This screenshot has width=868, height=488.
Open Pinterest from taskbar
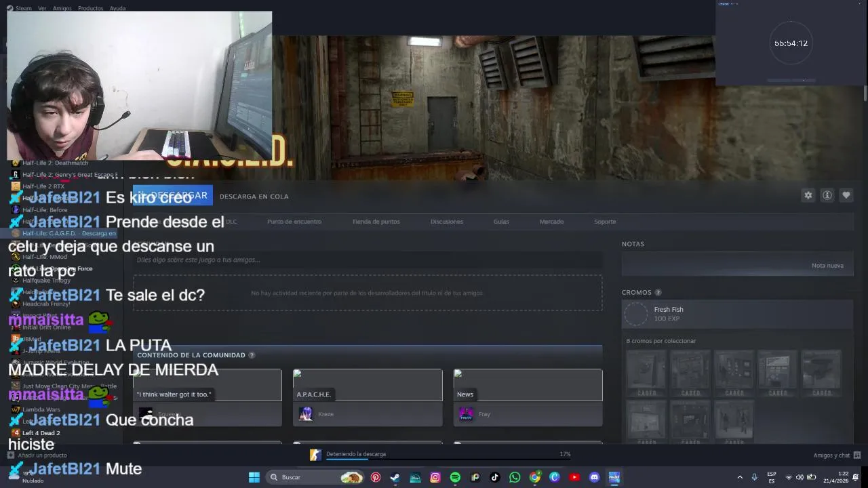coord(376,477)
